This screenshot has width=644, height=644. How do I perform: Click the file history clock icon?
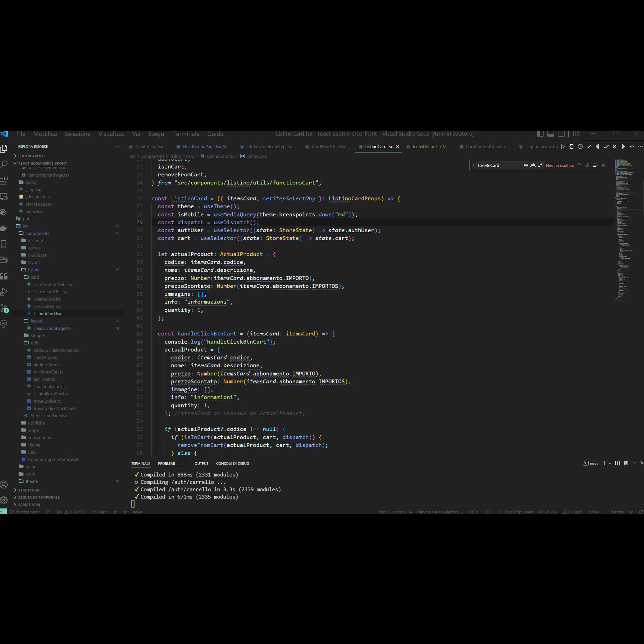(580, 147)
